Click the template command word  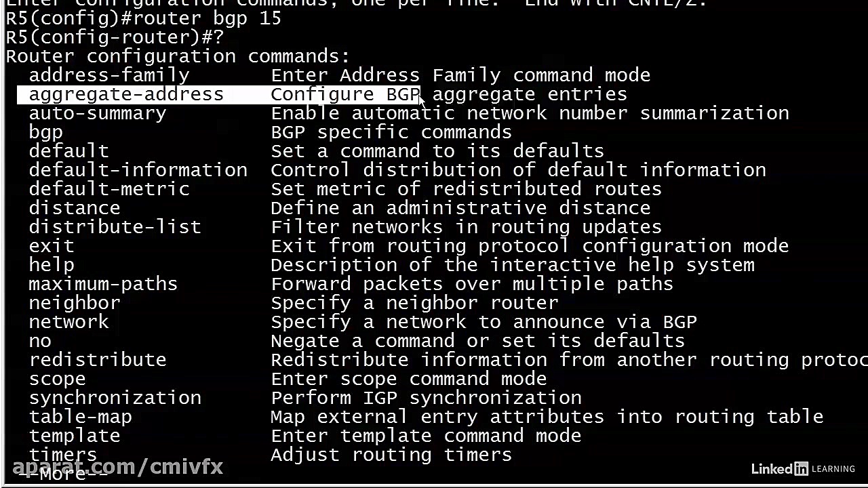[74, 436]
